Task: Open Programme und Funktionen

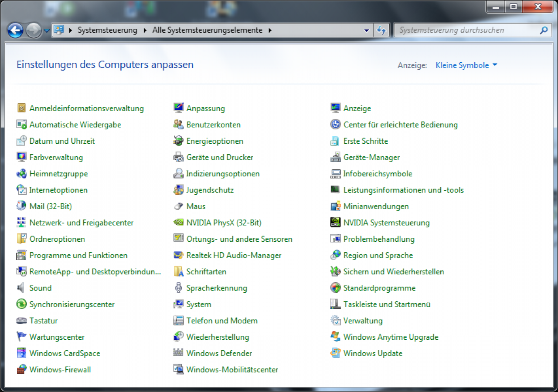Action: [x=78, y=255]
